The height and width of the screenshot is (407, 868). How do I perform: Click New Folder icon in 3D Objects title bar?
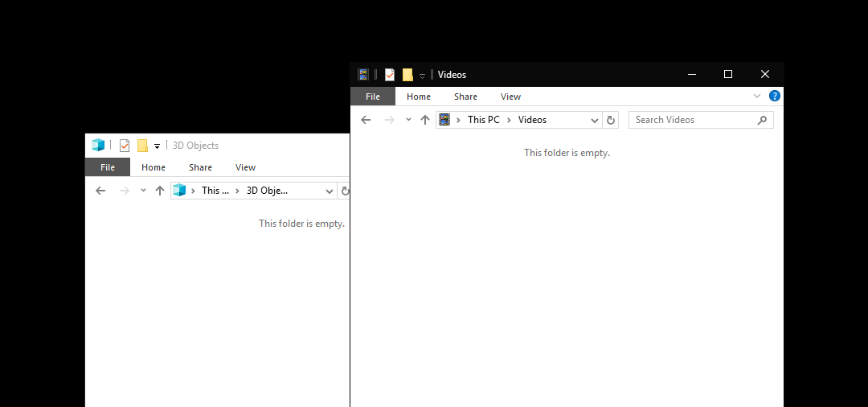coord(142,146)
